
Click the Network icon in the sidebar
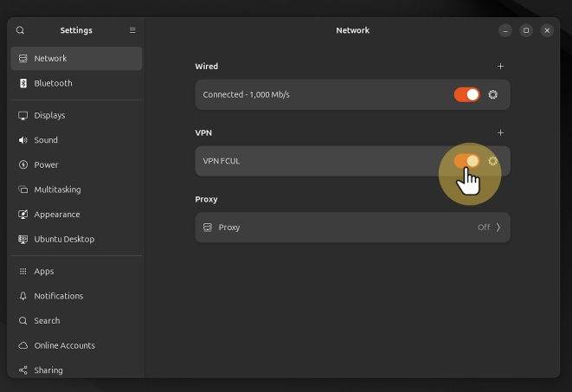click(x=23, y=58)
